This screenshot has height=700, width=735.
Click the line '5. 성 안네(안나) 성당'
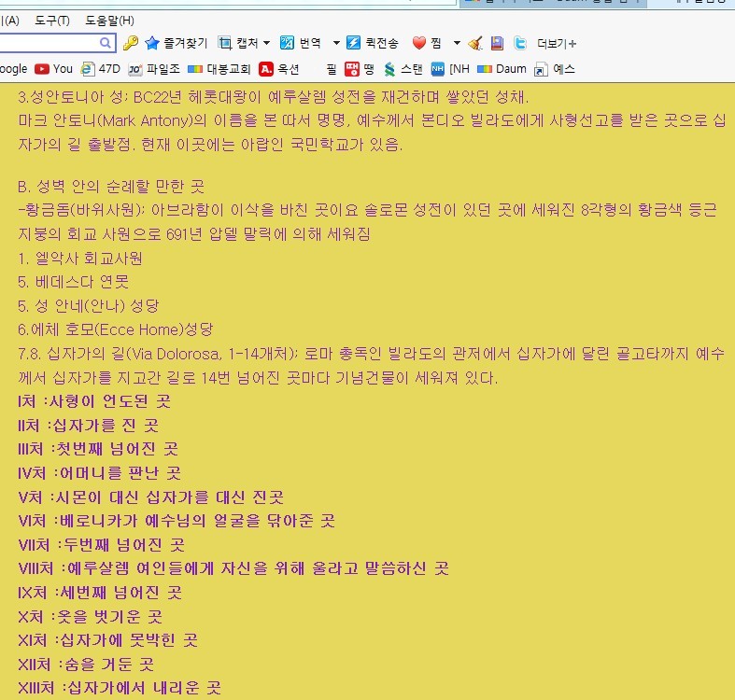click(89, 306)
